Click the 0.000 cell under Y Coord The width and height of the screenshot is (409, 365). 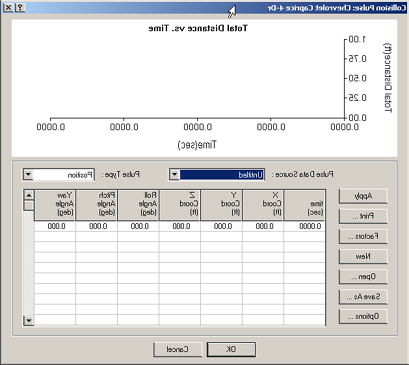tap(221, 226)
